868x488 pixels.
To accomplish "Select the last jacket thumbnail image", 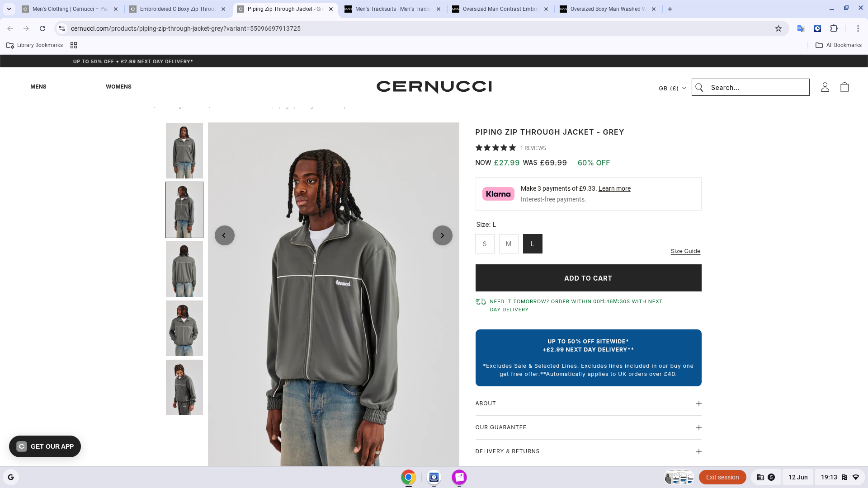I will pyautogui.click(x=184, y=388).
